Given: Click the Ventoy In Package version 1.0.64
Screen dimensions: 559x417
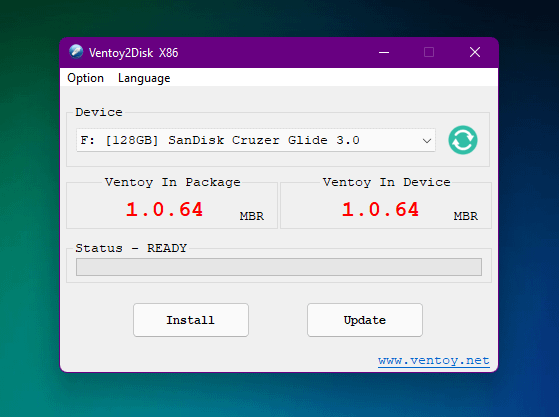Looking at the screenshot, I should tap(164, 209).
